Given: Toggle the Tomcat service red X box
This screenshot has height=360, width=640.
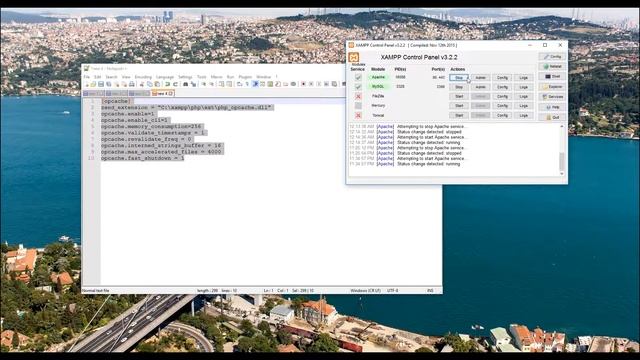Looking at the screenshot, I should (x=358, y=116).
